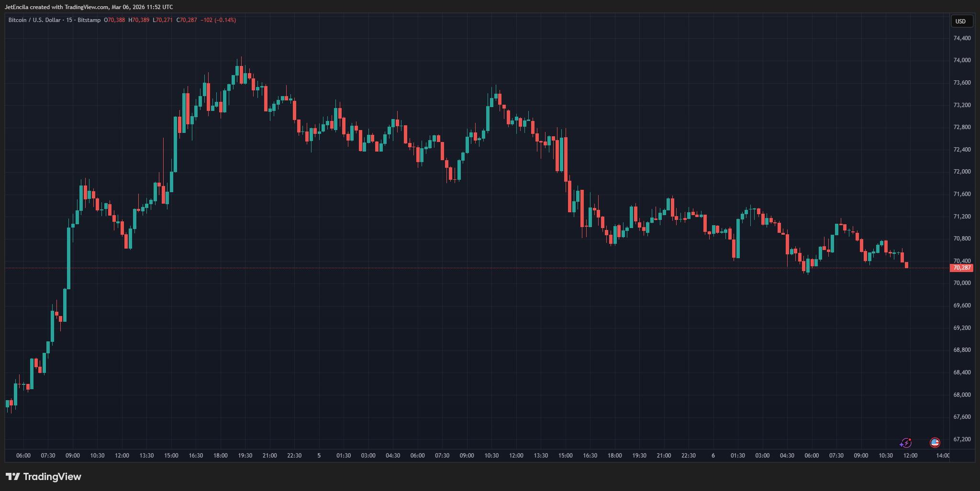
Task: Open the purple lightning news flash icon
Action: (x=905, y=443)
